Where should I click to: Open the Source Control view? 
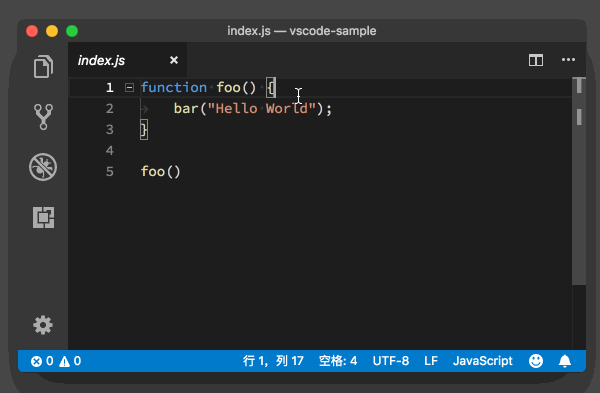pyautogui.click(x=43, y=117)
